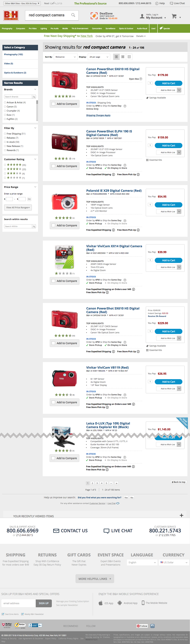
Task: Open the US Dollar currency dropdown
Action: click(x=174, y=562)
